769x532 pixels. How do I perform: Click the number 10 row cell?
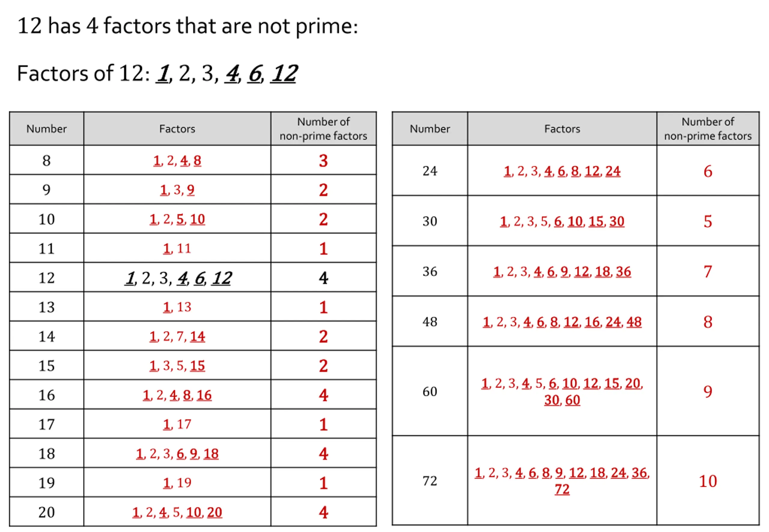[47, 219]
